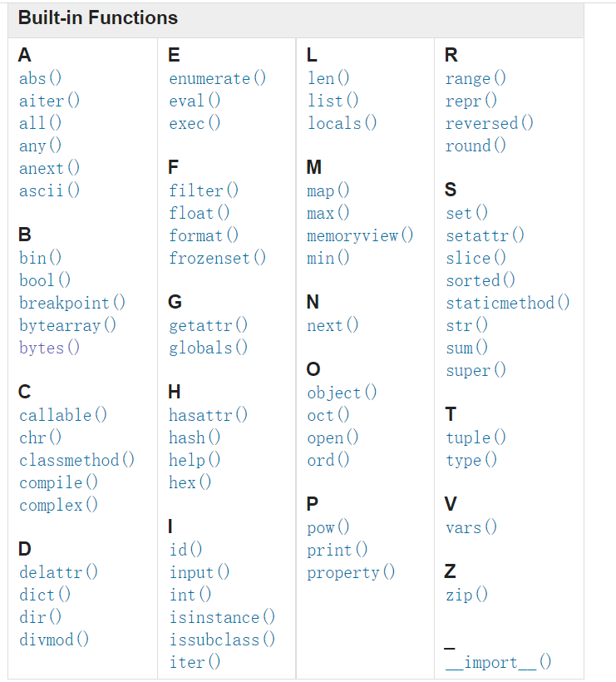Open the tuple() function link
The image size is (616, 682).
click(x=476, y=437)
